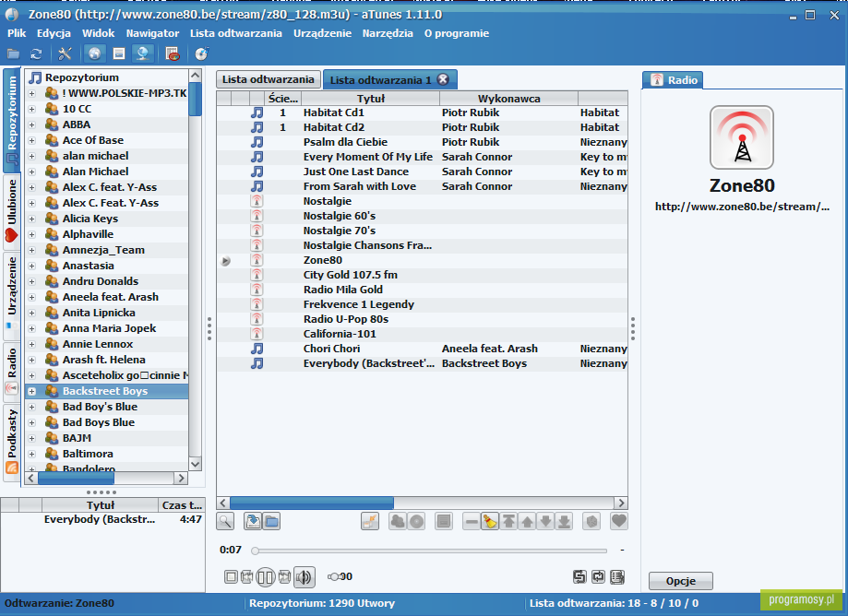The height and width of the screenshot is (616, 848).
Task: Expand the Ace Of Base artist node
Action: tap(32, 140)
